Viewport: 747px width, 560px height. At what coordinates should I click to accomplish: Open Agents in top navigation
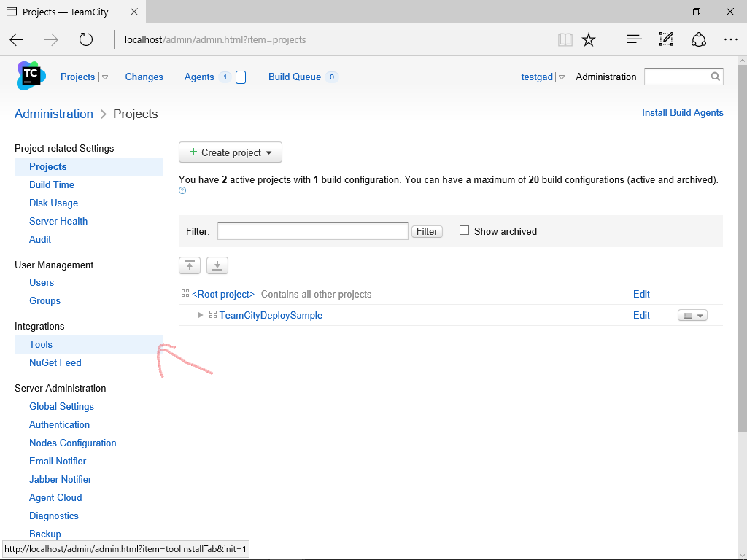[x=199, y=77]
